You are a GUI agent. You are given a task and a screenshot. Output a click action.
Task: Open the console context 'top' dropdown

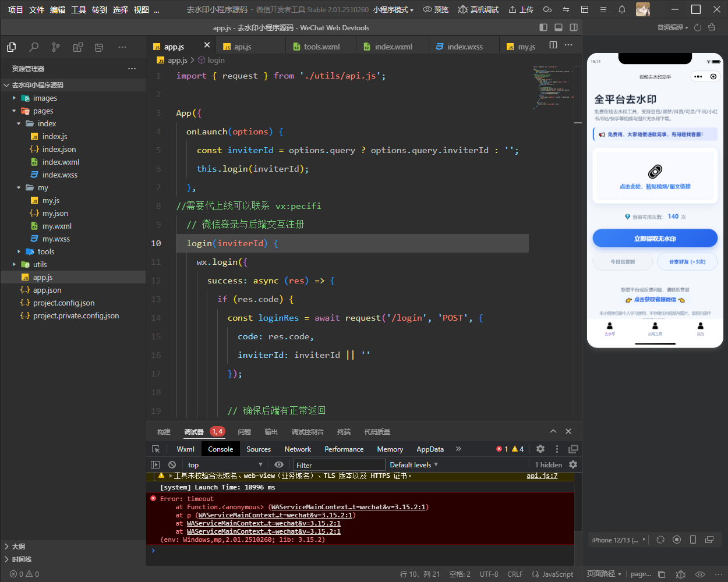tap(225, 464)
